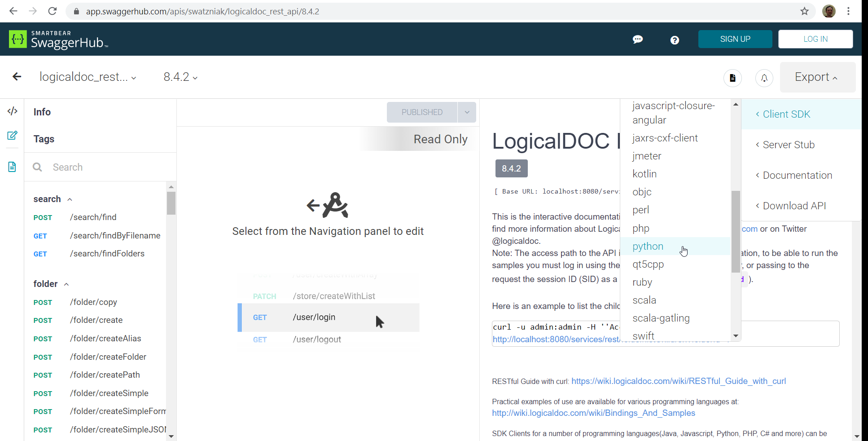Click the magnifier icon in the search box

(37, 167)
